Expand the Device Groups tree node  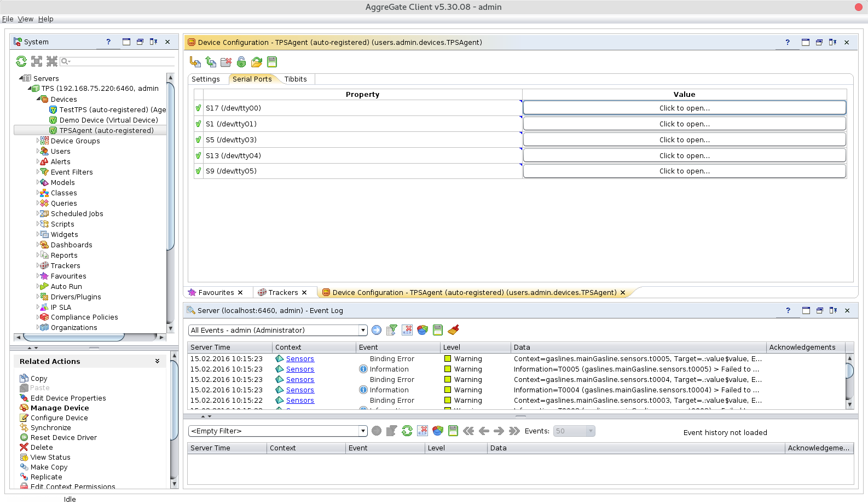[38, 141]
